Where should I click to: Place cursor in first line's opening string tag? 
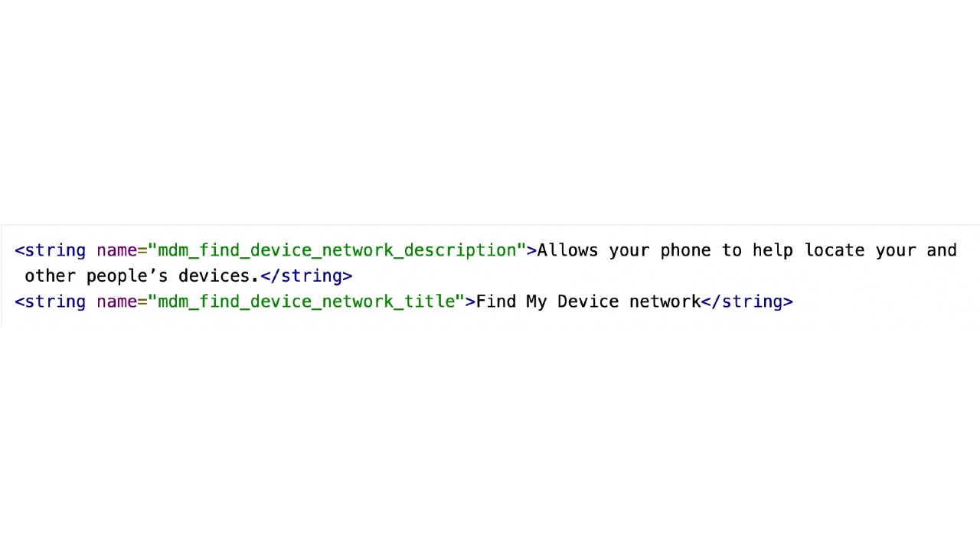[x=51, y=250]
